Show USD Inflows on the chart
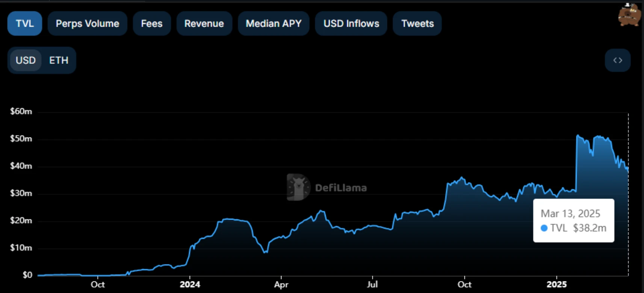 coord(351,23)
